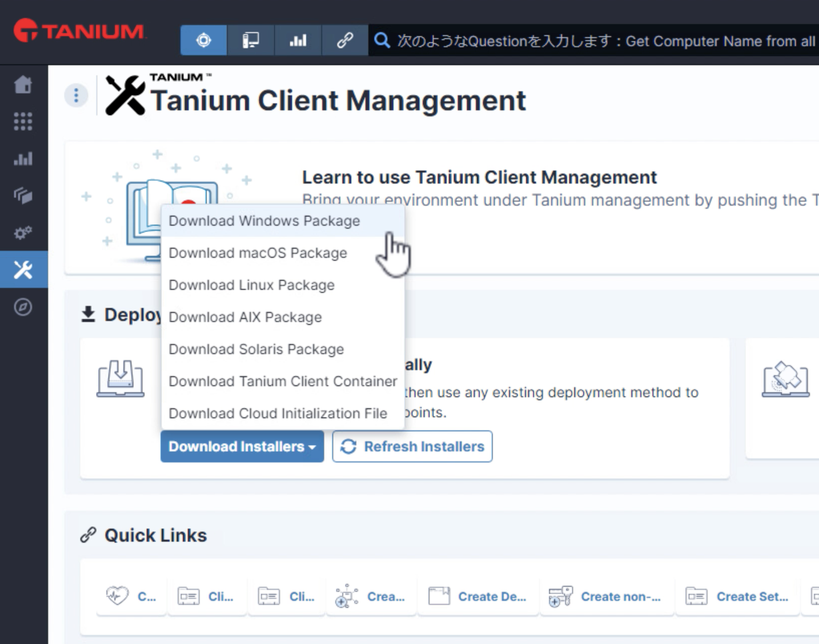Open the stacked layers icon in sidebar
Screen dimensions: 819x644
23,195
